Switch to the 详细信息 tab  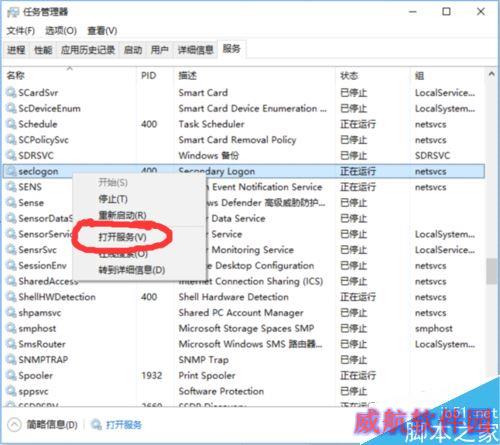[x=195, y=50]
